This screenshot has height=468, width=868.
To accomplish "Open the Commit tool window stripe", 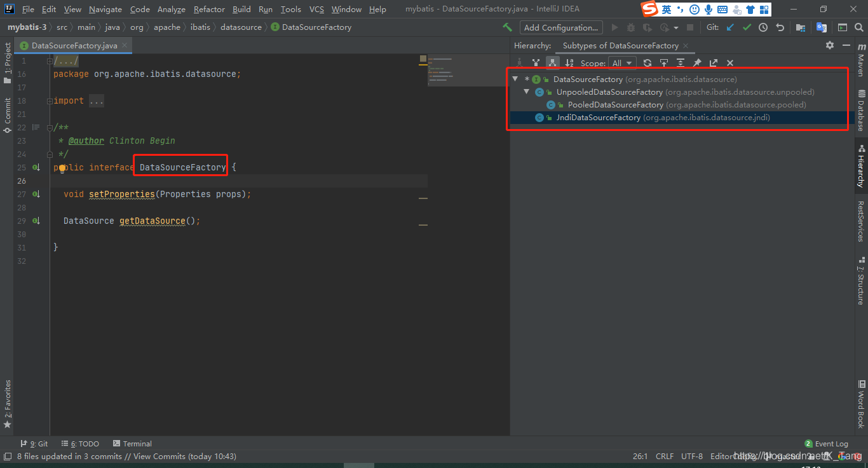I will (x=7, y=115).
